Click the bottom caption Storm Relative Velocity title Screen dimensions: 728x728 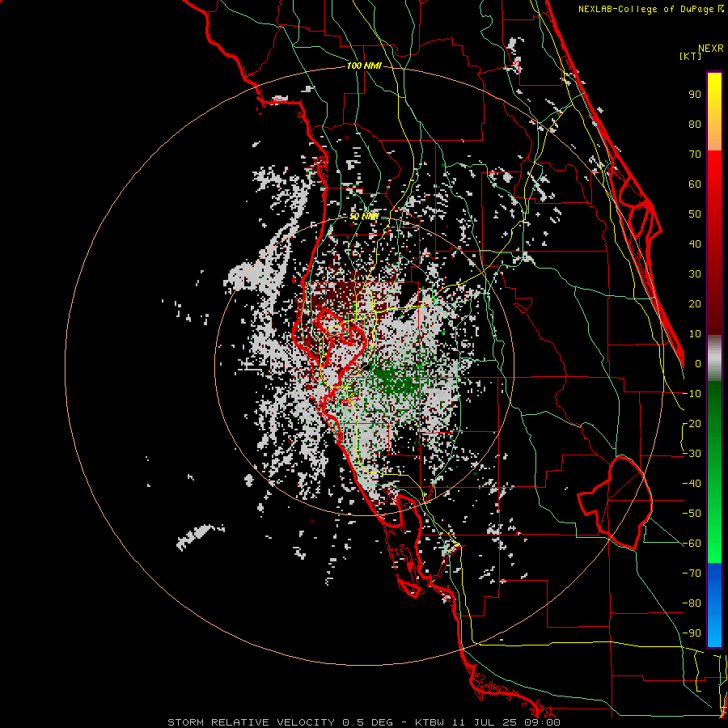click(x=363, y=722)
